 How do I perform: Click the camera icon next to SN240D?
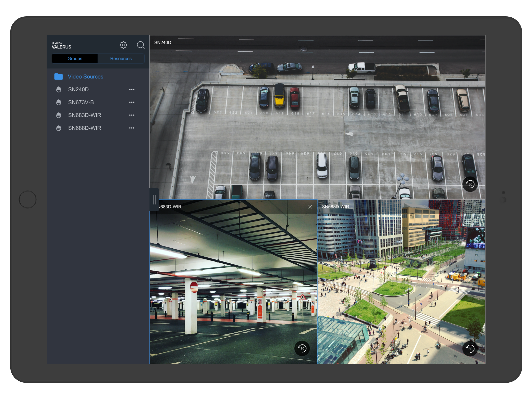point(58,90)
